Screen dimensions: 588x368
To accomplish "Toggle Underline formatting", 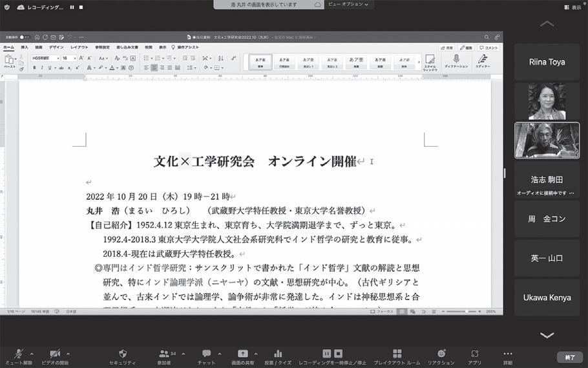I will pyautogui.click(x=50, y=68).
